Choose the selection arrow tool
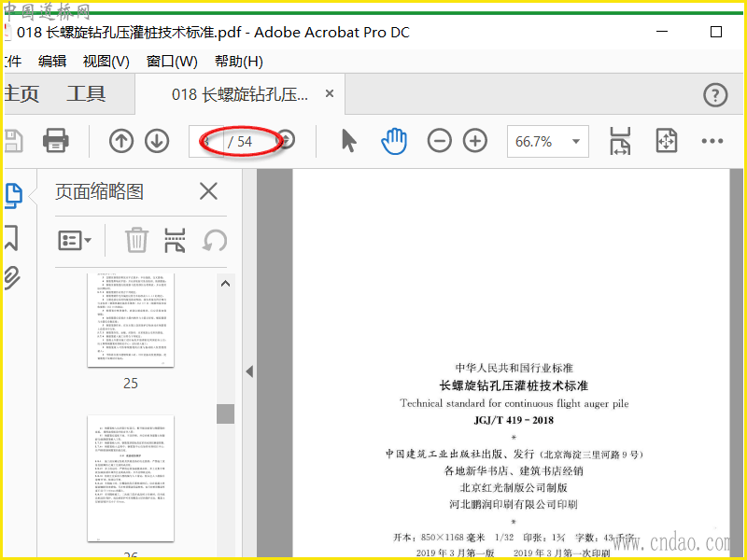Screen dimensions: 747x560 click(x=349, y=141)
